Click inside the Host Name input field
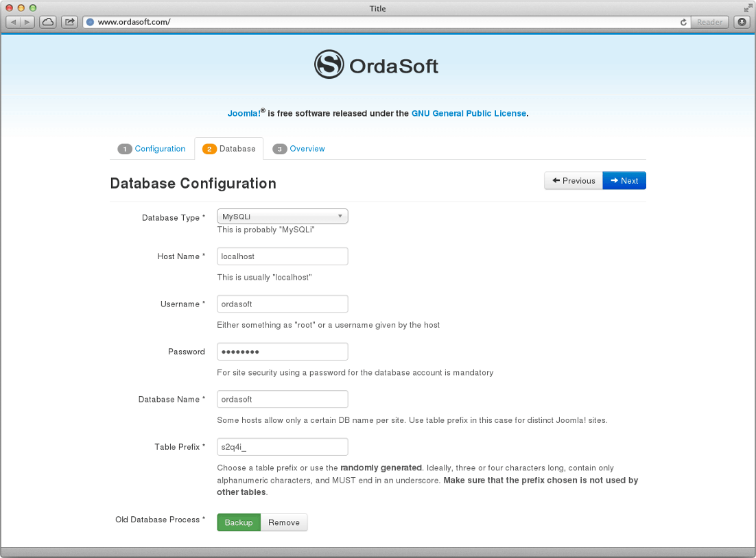The width and height of the screenshot is (756, 558). pyautogui.click(x=282, y=256)
